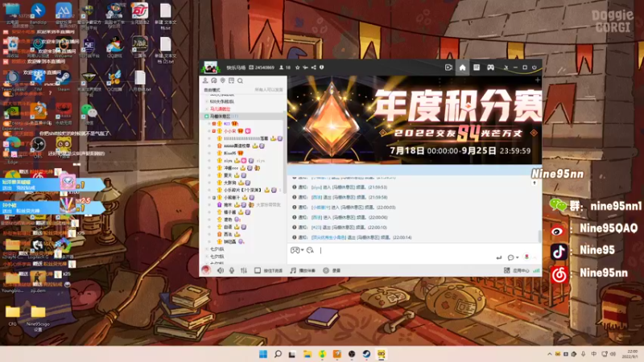Check the green signal strength indicator
644x362 pixels.
(536, 270)
